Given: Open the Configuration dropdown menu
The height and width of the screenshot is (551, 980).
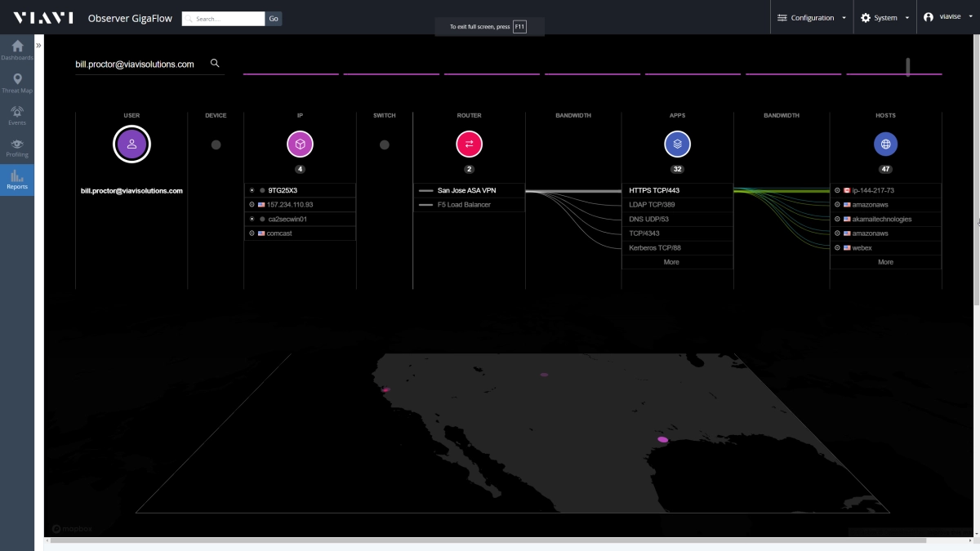Looking at the screenshot, I should pos(811,18).
